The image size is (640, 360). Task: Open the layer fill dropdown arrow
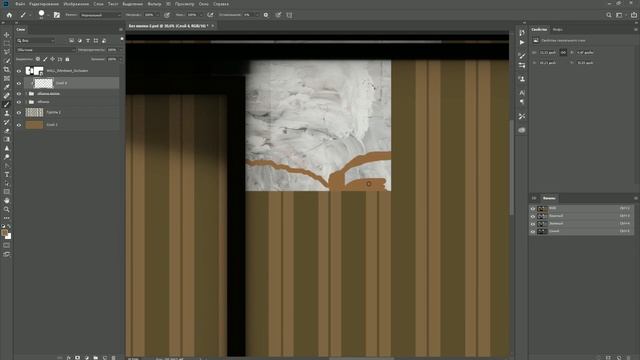tap(120, 59)
